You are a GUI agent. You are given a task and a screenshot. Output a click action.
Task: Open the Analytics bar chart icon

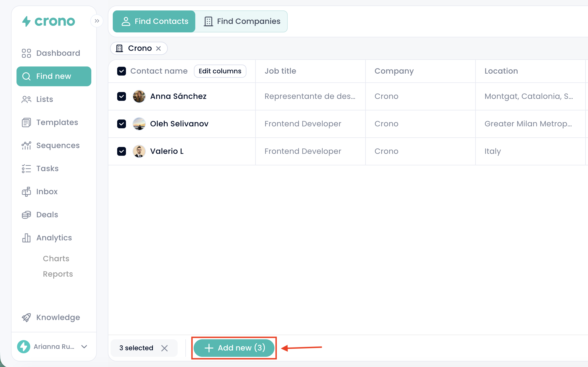tap(26, 238)
